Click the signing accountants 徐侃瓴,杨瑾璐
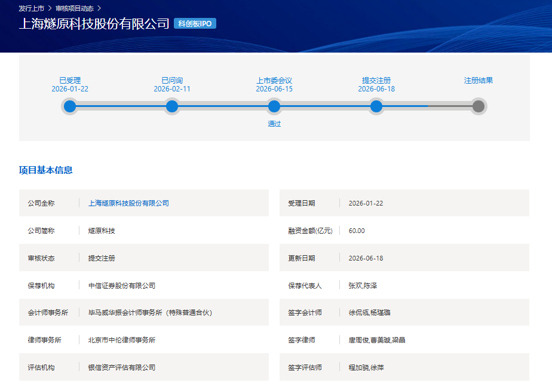Screen dimensions: 552x392 [x=370, y=313]
